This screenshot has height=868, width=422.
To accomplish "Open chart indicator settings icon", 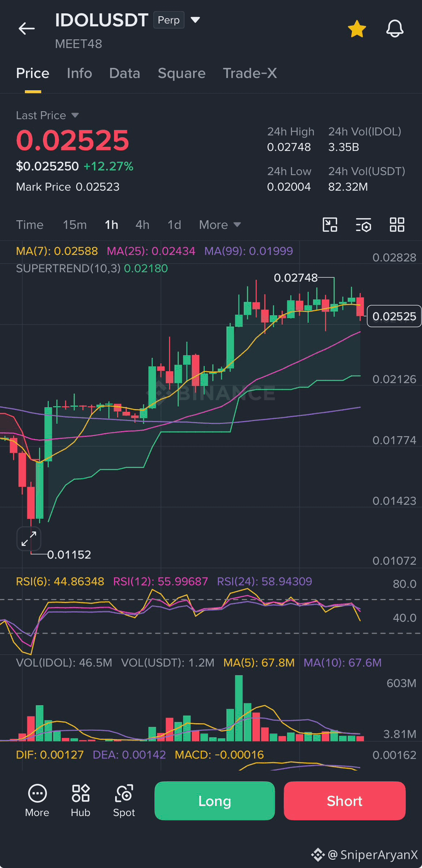I will [363, 225].
